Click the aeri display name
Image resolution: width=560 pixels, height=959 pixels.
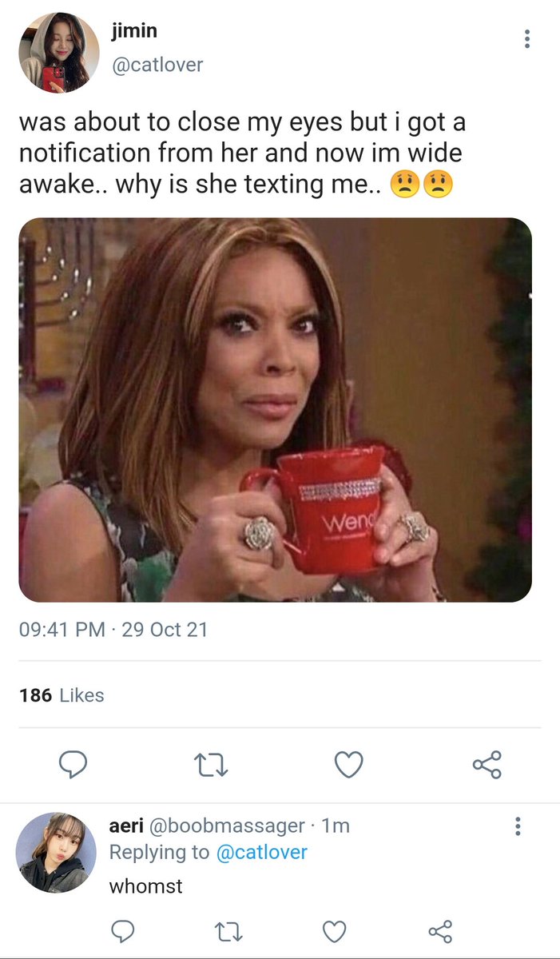tap(126, 826)
